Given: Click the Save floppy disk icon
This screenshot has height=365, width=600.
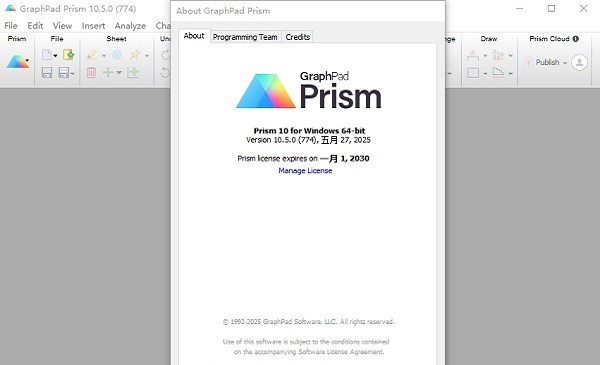Looking at the screenshot, I should [47, 72].
